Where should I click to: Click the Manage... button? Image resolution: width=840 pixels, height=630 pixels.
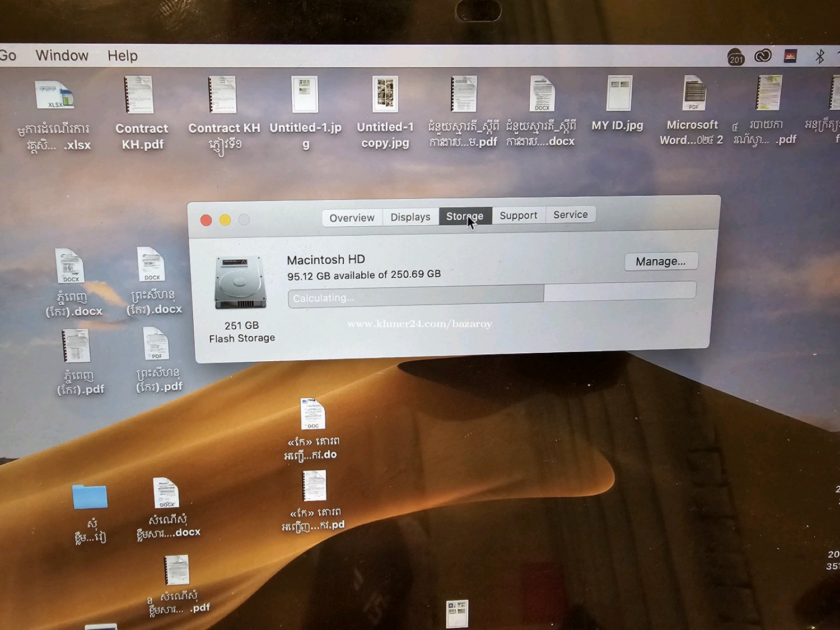(661, 262)
